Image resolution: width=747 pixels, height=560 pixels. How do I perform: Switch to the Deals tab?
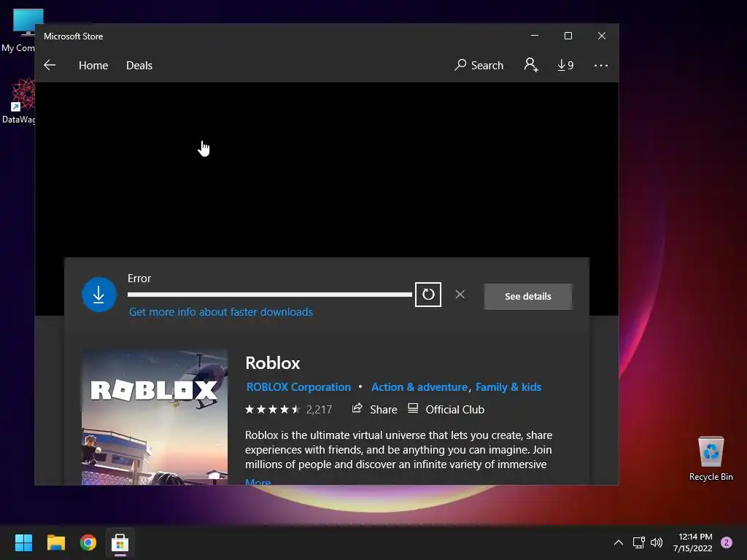(139, 65)
